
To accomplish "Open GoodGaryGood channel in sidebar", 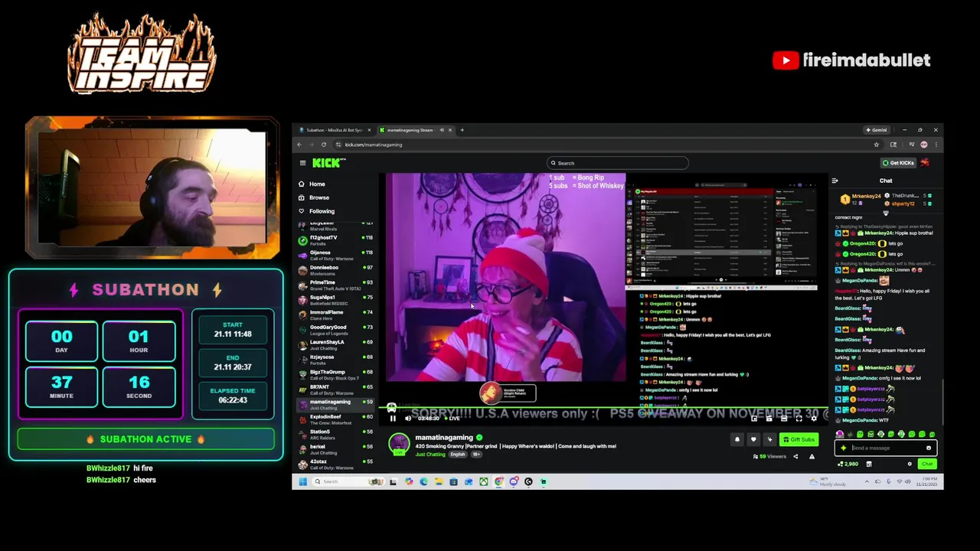I will pos(335,329).
